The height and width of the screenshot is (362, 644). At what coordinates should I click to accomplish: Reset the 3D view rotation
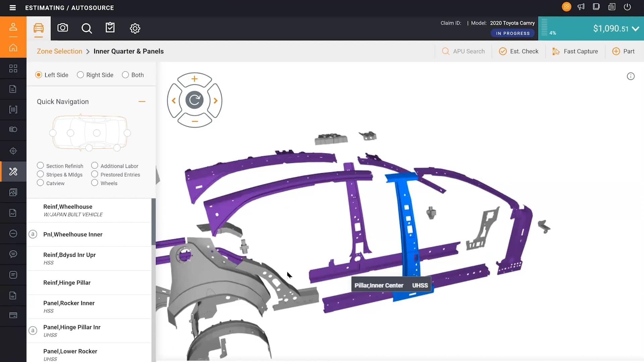tap(195, 100)
